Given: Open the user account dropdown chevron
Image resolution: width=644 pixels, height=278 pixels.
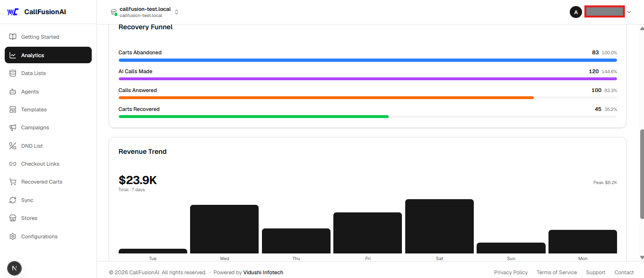Looking at the screenshot, I should [629, 12].
